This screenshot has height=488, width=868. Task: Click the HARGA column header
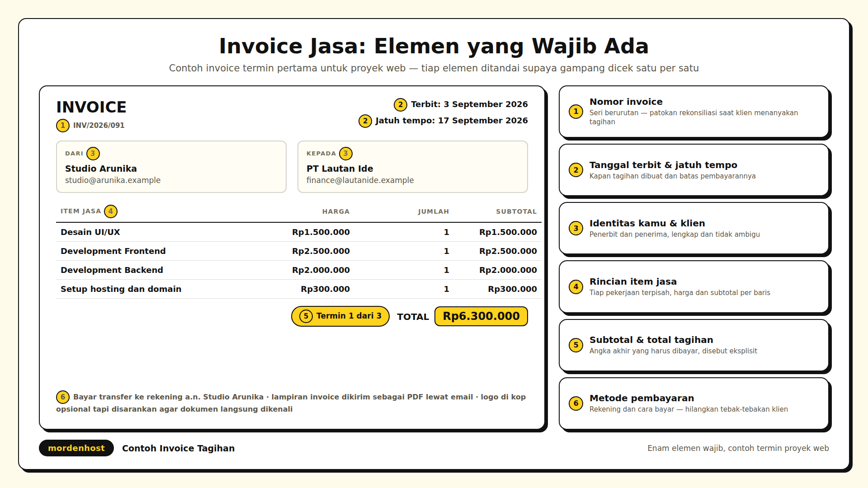336,211
